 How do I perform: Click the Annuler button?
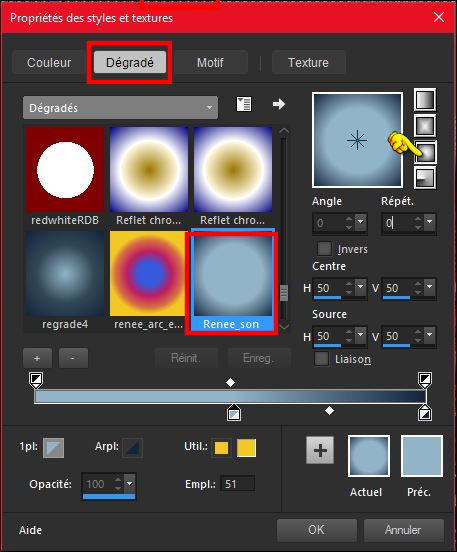tap(403, 530)
